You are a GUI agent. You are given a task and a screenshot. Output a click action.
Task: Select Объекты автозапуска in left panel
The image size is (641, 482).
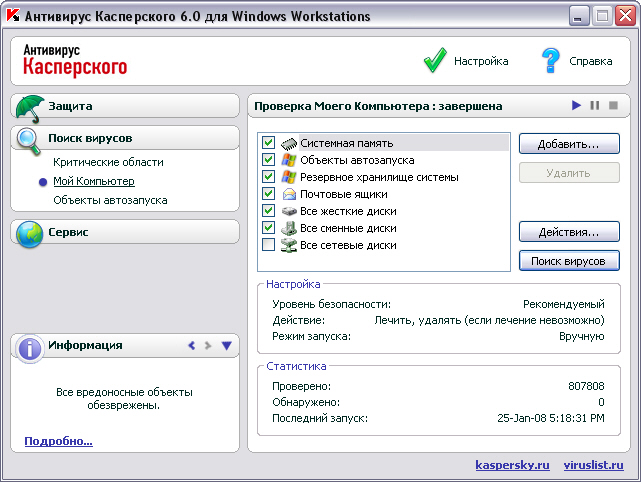[x=110, y=200]
